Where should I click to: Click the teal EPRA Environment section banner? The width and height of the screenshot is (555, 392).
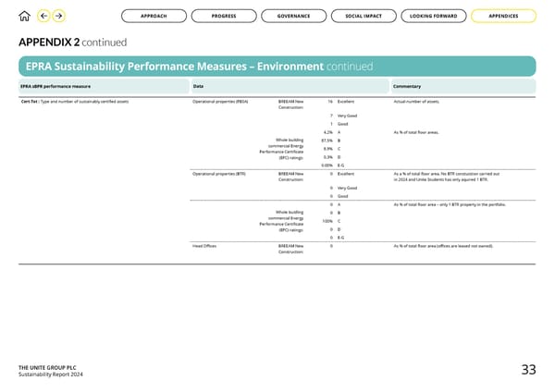click(277, 66)
